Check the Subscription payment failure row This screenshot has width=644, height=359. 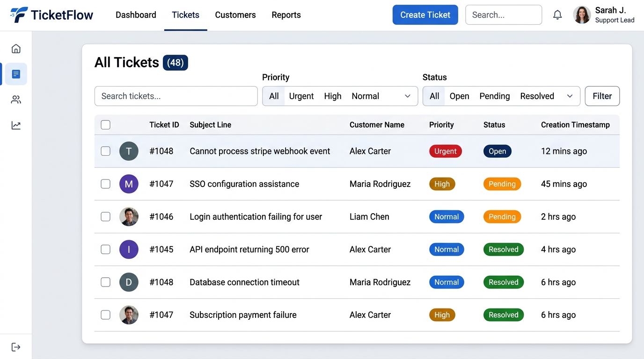pyautogui.click(x=106, y=315)
